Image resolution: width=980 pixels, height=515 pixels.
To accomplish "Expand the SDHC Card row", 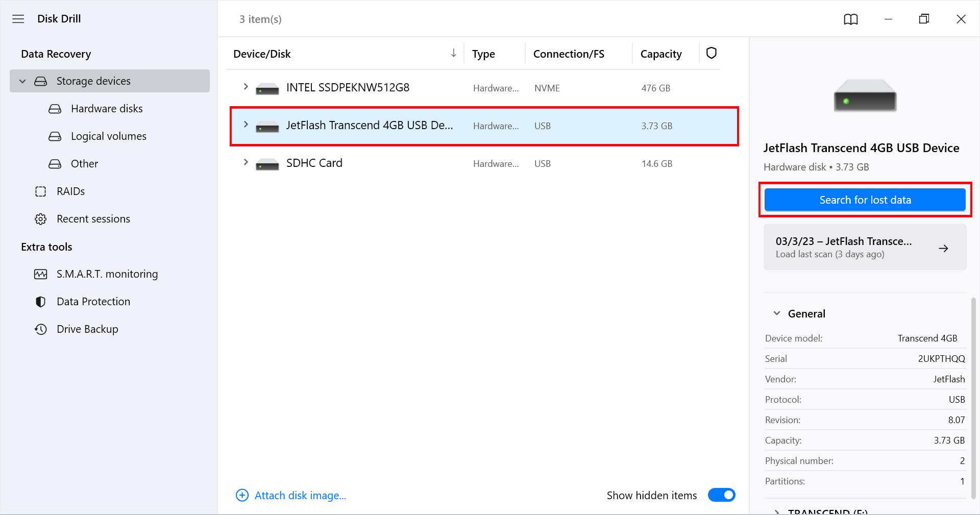I will [246, 162].
